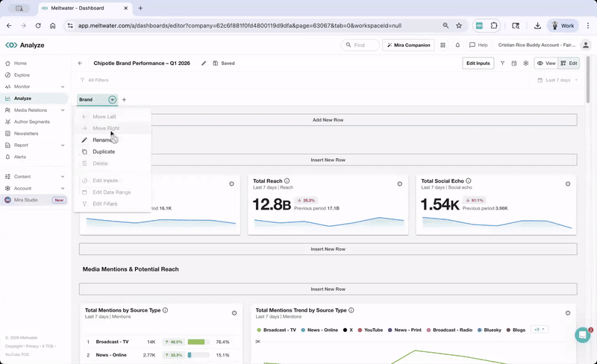The width and height of the screenshot is (597, 364).
Task: Open gear on Total Mentions Trend widget
Action: tap(568, 313)
